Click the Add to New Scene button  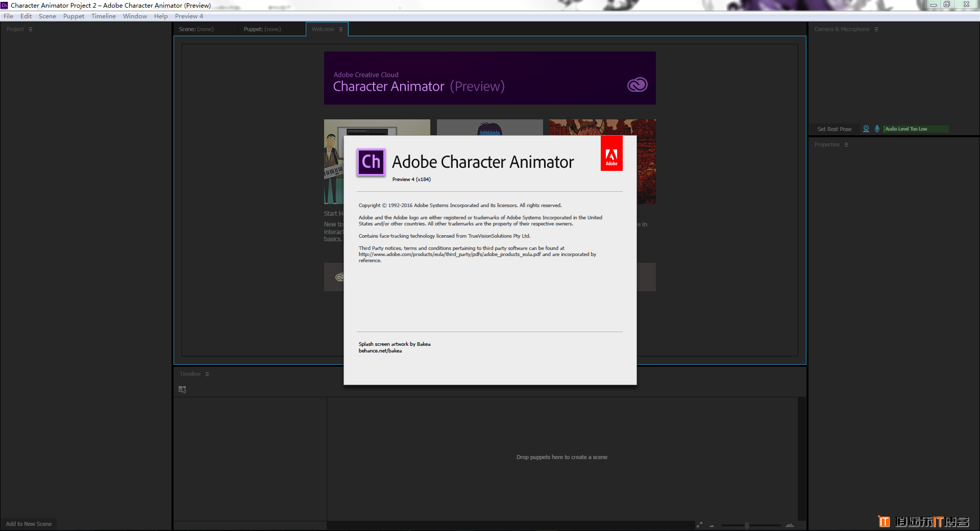coord(29,524)
